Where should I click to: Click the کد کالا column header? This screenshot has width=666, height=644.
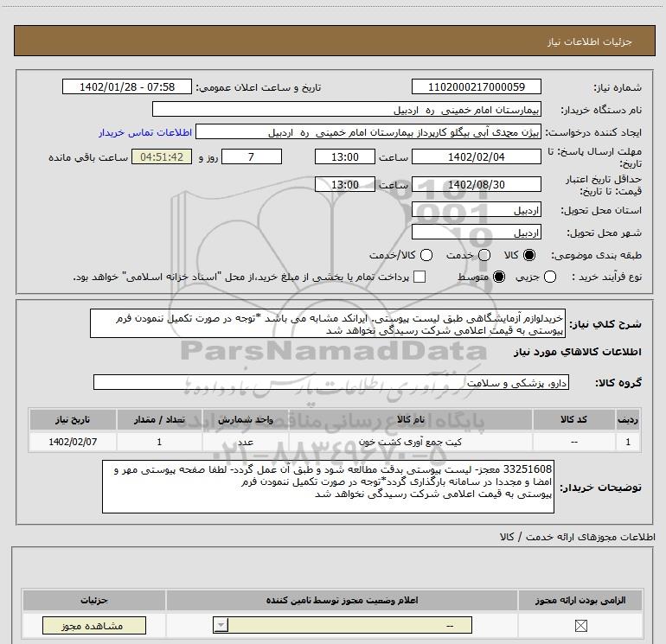click(573, 419)
